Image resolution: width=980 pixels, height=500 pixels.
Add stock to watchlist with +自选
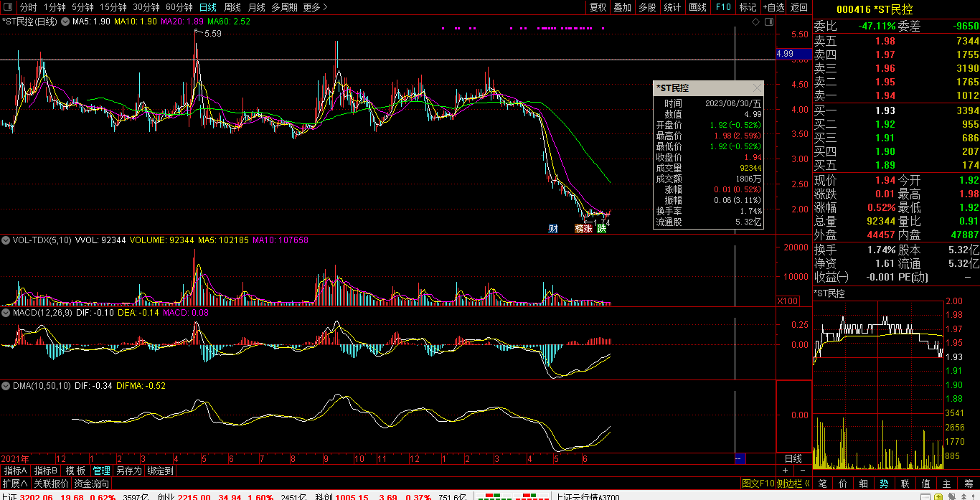(x=773, y=7)
